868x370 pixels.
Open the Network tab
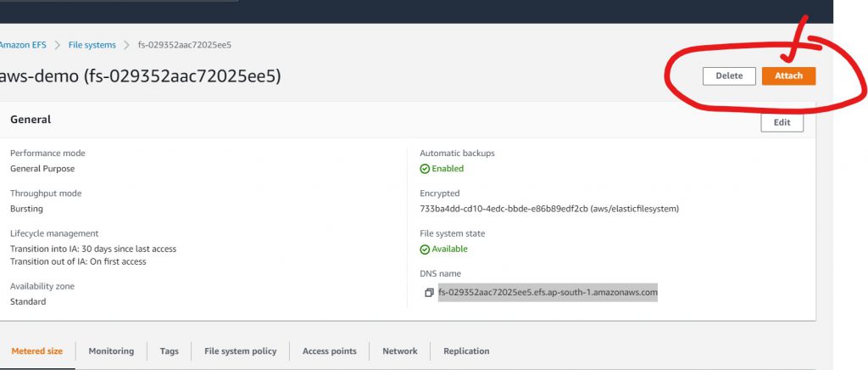click(x=399, y=351)
